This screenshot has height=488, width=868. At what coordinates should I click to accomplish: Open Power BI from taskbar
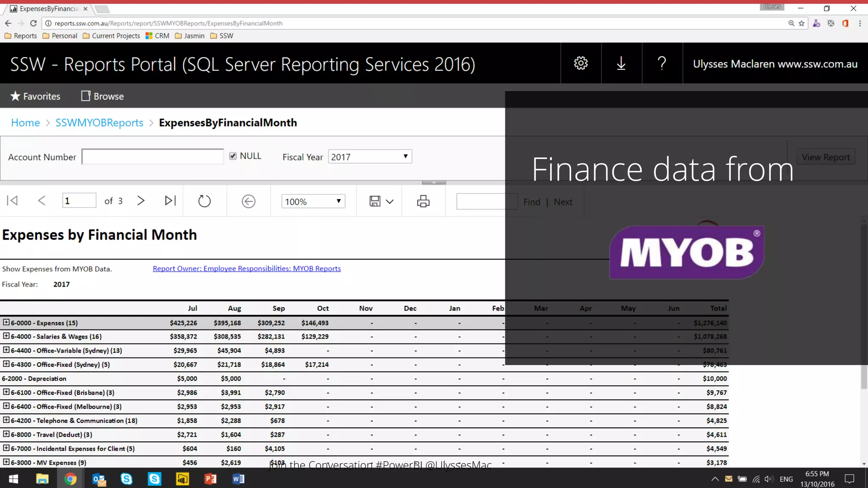tap(182, 479)
